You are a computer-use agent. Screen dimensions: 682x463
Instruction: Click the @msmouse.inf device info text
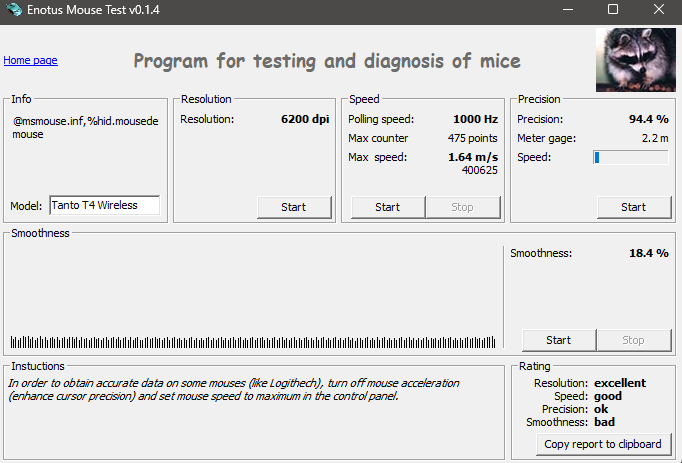pyautogui.click(x=85, y=127)
